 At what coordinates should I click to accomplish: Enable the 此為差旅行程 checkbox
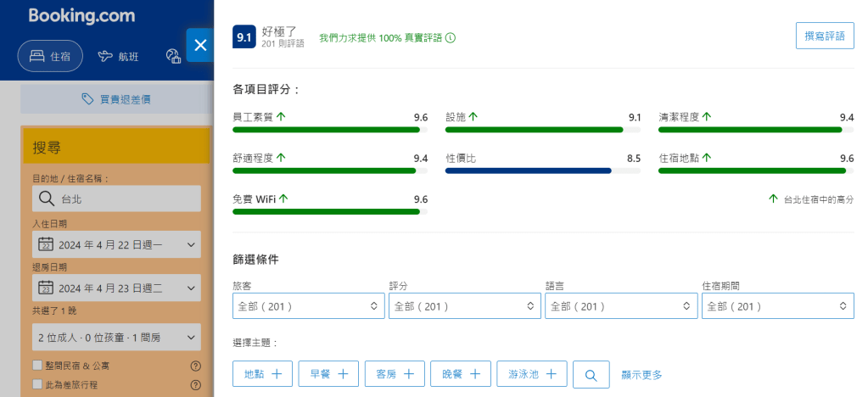coord(37,384)
